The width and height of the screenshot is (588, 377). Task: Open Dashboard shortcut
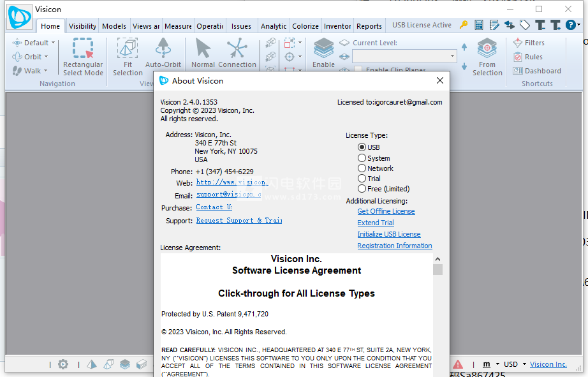click(x=537, y=71)
